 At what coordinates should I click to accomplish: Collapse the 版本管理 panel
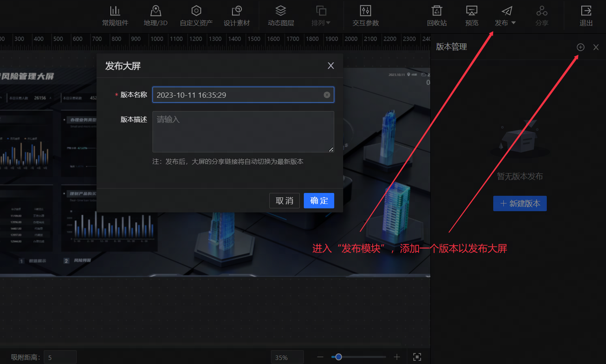point(596,47)
